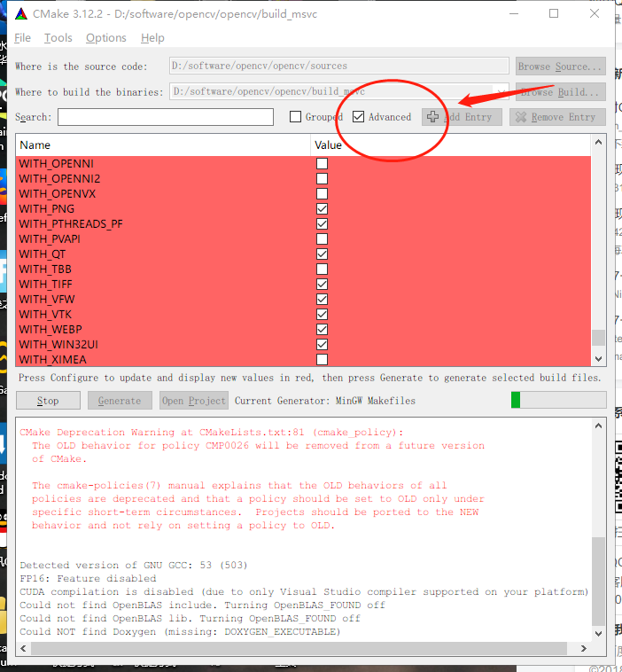Select the WITH_QT entry name

(43, 254)
